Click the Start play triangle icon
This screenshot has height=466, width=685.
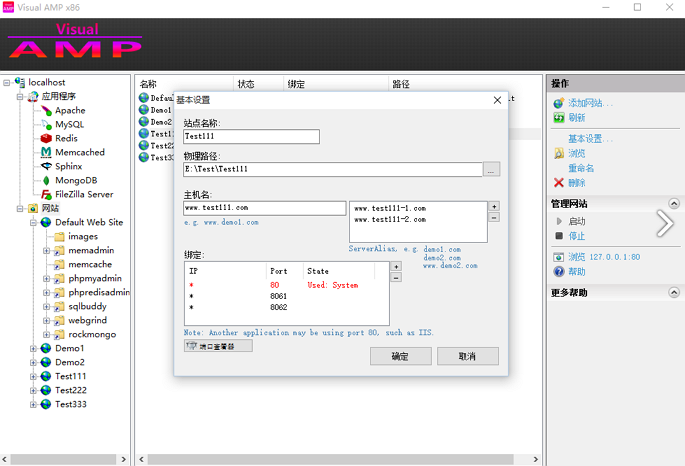click(559, 221)
